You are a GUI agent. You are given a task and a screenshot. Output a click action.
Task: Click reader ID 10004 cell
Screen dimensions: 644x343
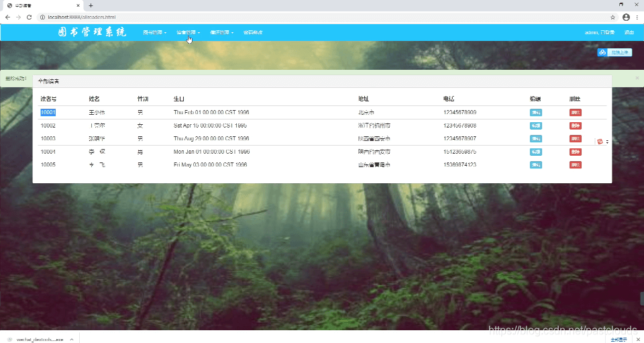(x=48, y=152)
